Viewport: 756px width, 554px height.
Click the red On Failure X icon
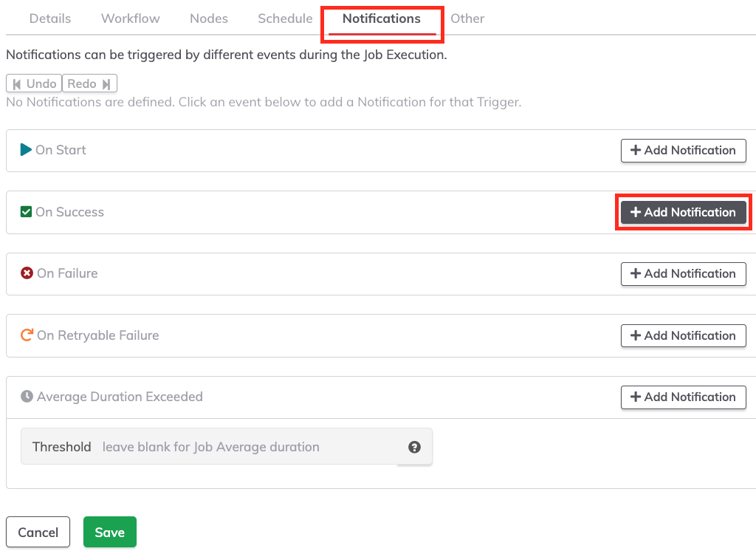pos(27,273)
